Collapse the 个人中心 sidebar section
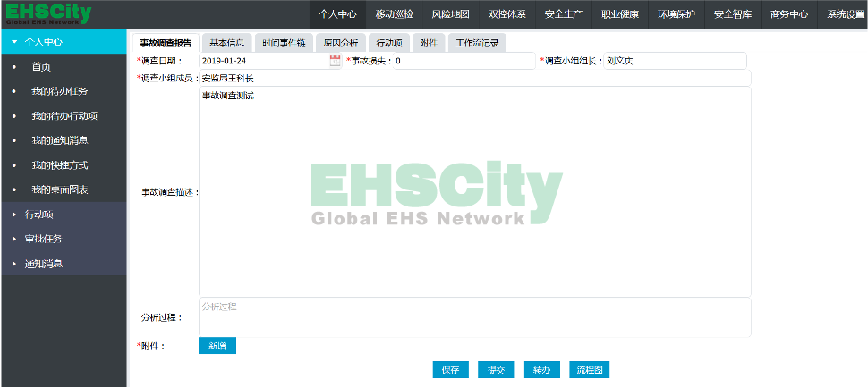This screenshot has height=387, width=868. (64, 41)
